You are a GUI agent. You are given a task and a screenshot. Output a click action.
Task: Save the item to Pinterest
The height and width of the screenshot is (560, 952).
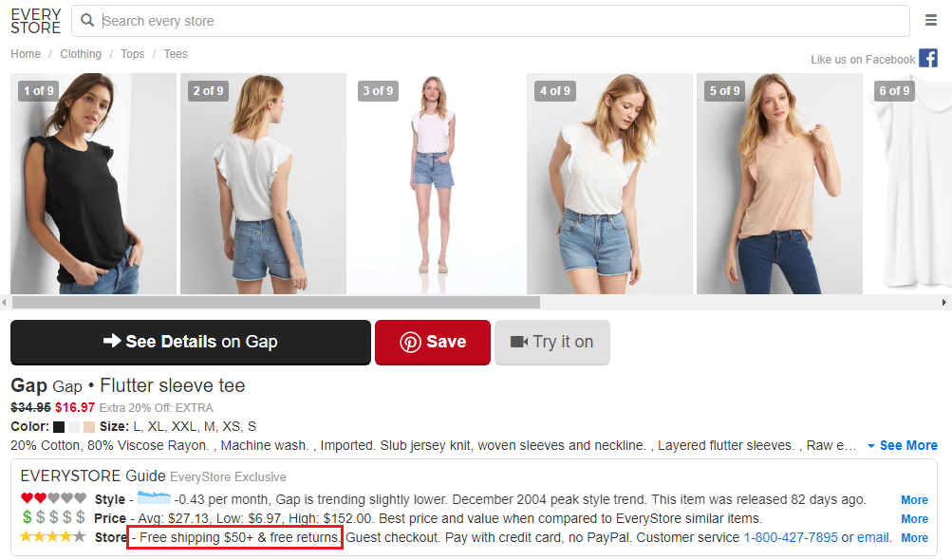433,342
